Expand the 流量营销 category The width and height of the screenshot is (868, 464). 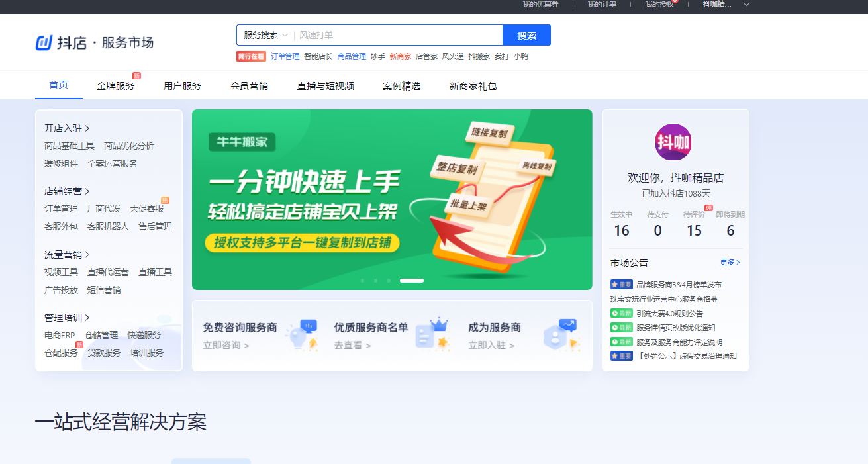coord(67,255)
